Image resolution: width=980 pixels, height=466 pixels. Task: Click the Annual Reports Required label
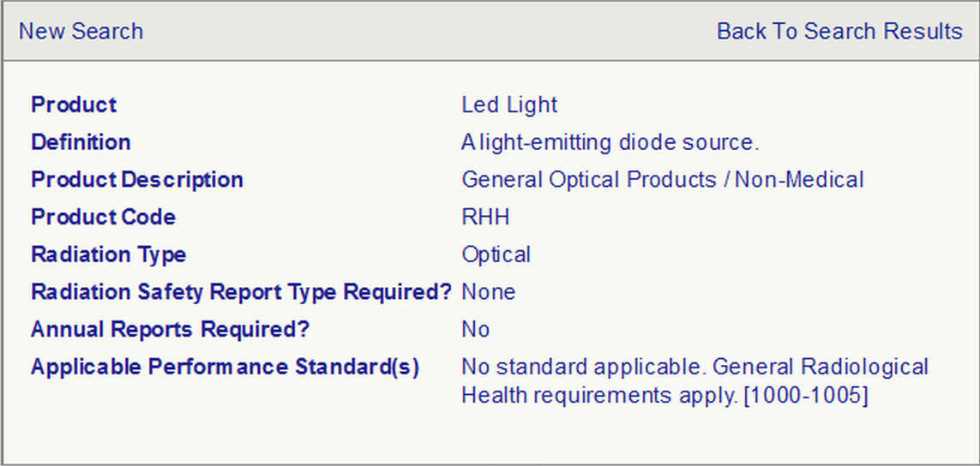(x=170, y=330)
